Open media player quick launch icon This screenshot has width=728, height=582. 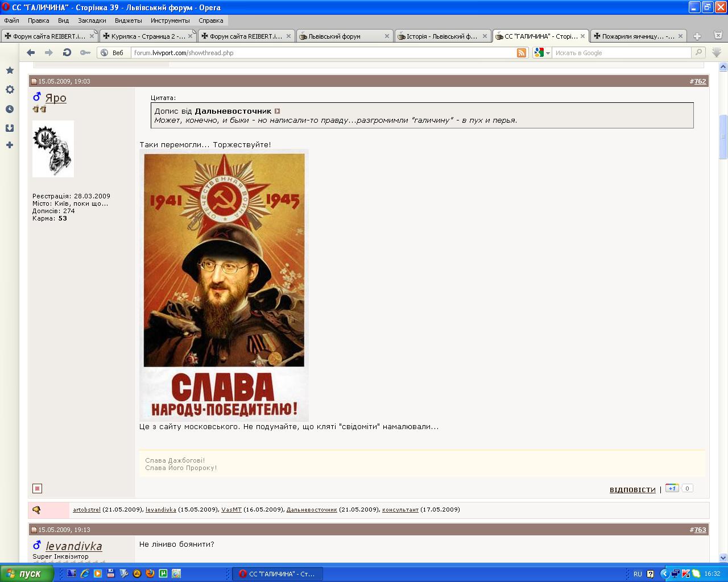[x=98, y=573]
